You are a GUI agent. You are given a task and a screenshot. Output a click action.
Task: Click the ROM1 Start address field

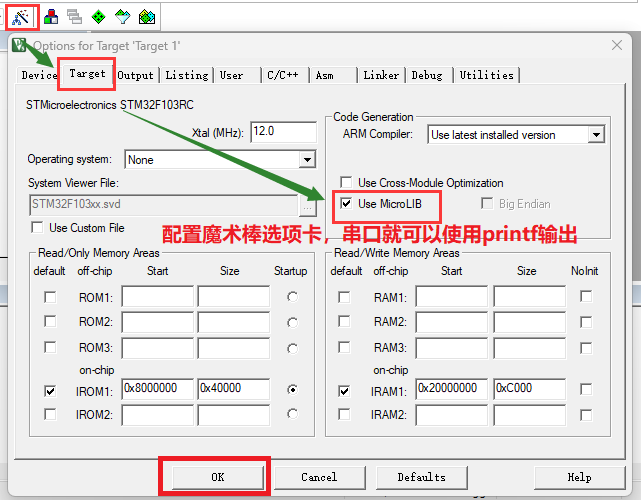[157, 296]
